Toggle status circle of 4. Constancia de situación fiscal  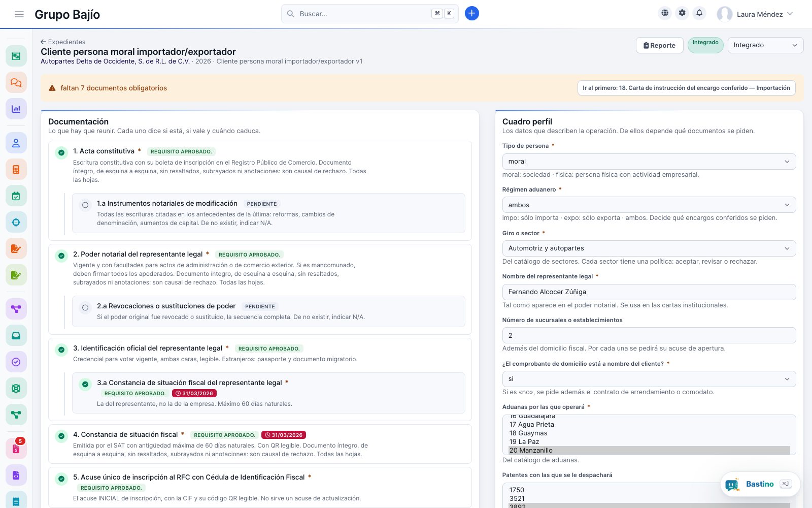point(61,436)
